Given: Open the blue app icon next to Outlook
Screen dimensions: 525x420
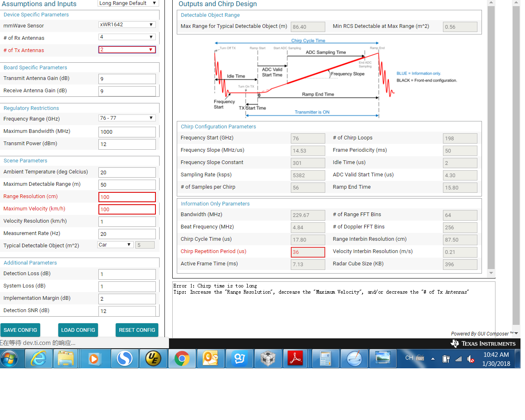Looking at the screenshot, I should click(240, 359).
